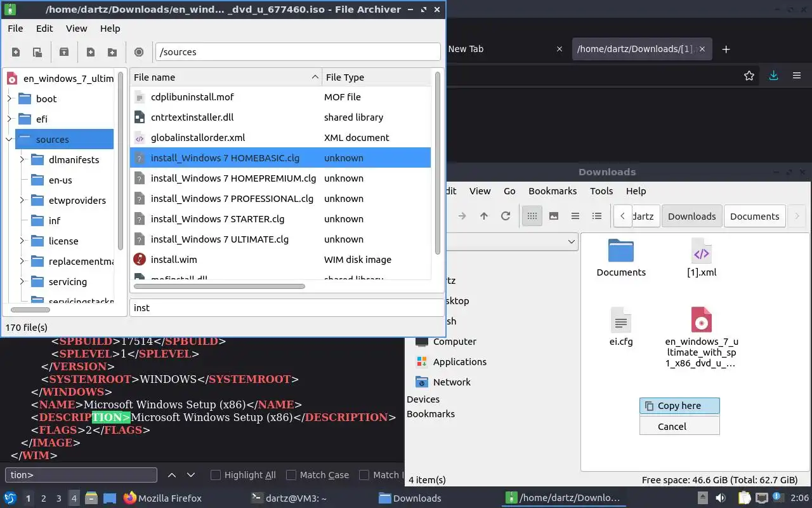Sort by the File Type column header
The width and height of the screenshot is (812, 508).
pyautogui.click(x=376, y=77)
